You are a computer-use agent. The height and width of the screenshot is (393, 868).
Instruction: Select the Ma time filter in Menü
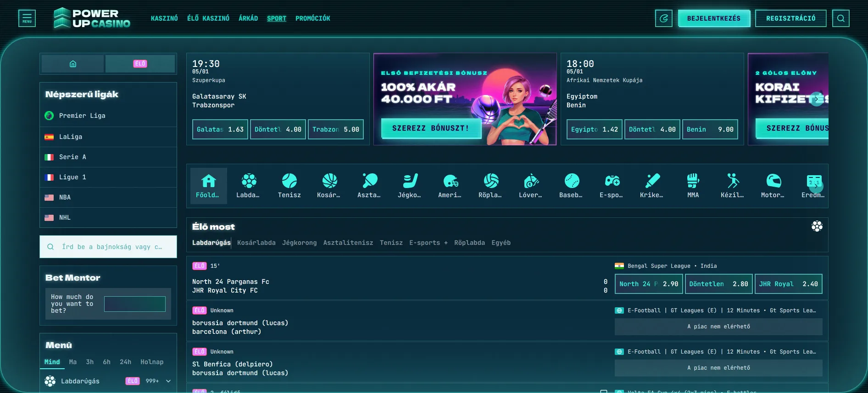pos(73,362)
